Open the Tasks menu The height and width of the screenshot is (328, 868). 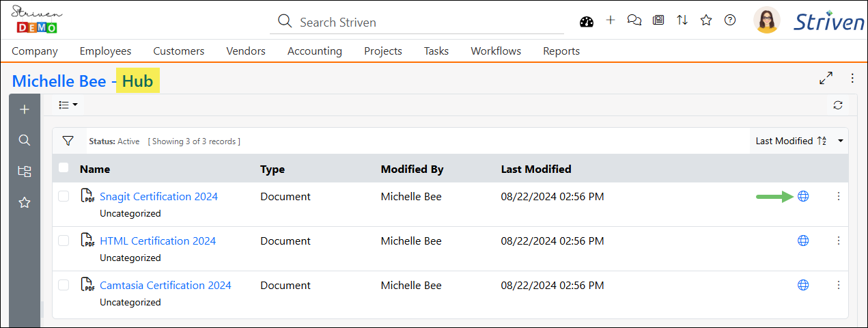[x=436, y=51]
